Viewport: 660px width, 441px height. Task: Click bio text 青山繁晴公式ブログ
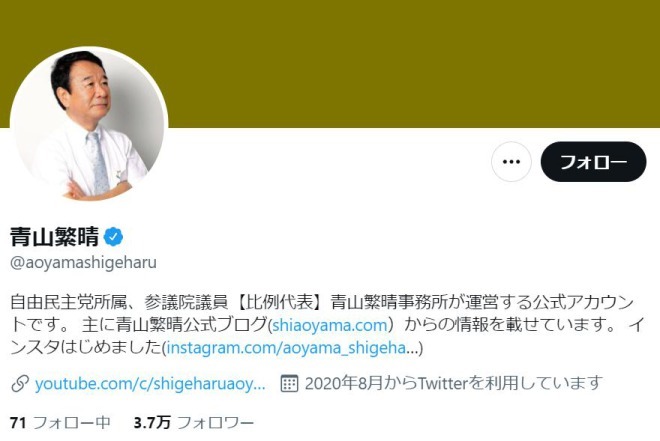[174, 325]
